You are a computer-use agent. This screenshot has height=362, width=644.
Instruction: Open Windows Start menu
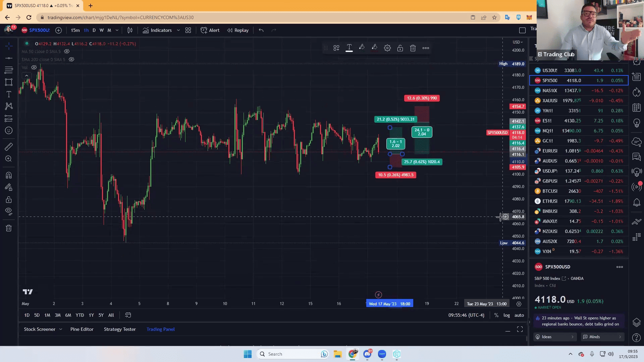248,354
